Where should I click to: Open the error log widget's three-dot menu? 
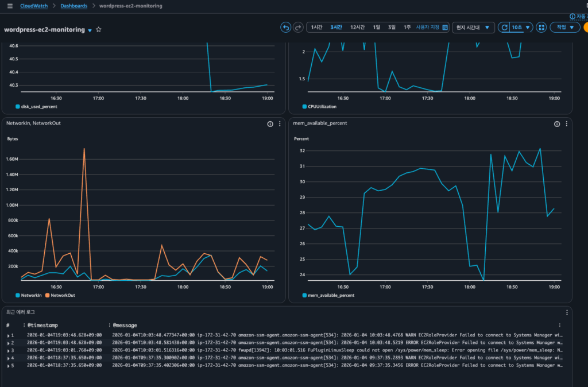coord(567,312)
